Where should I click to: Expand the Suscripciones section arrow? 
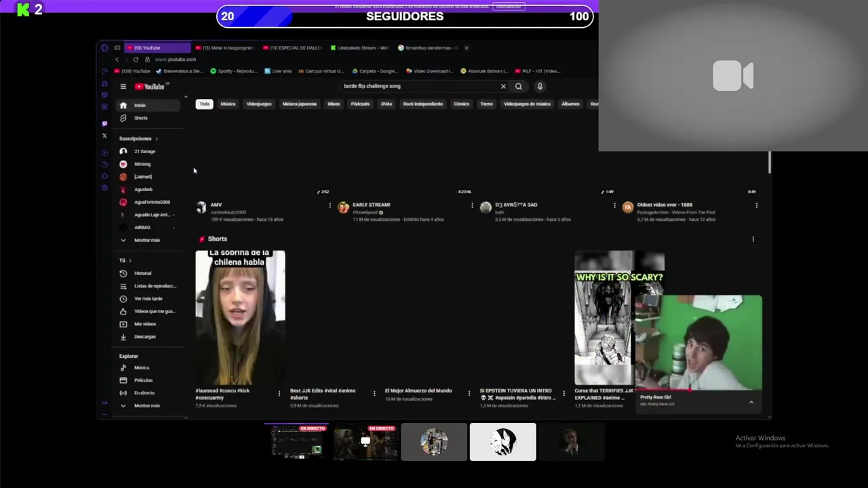(x=156, y=139)
